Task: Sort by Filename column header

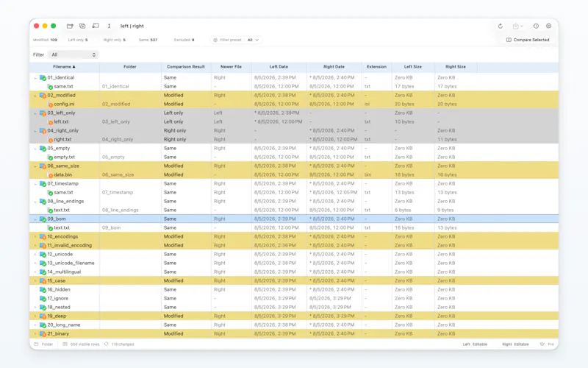Action: (65, 67)
